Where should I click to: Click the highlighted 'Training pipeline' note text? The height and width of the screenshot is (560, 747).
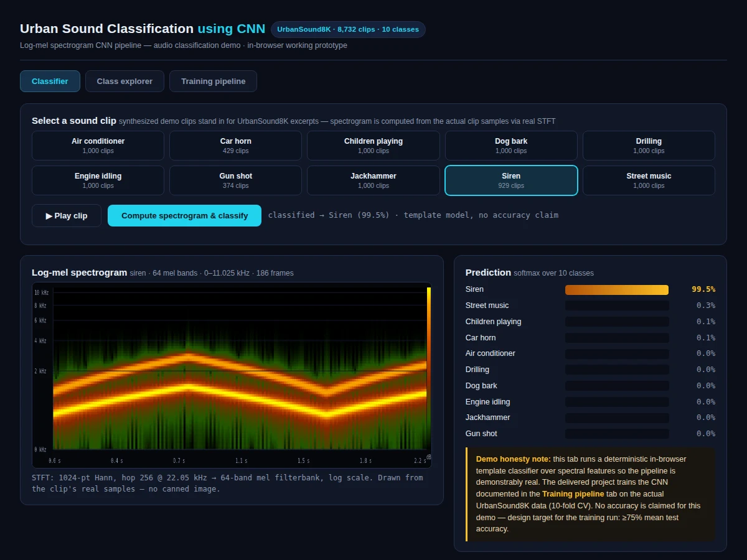pyautogui.click(x=573, y=494)
